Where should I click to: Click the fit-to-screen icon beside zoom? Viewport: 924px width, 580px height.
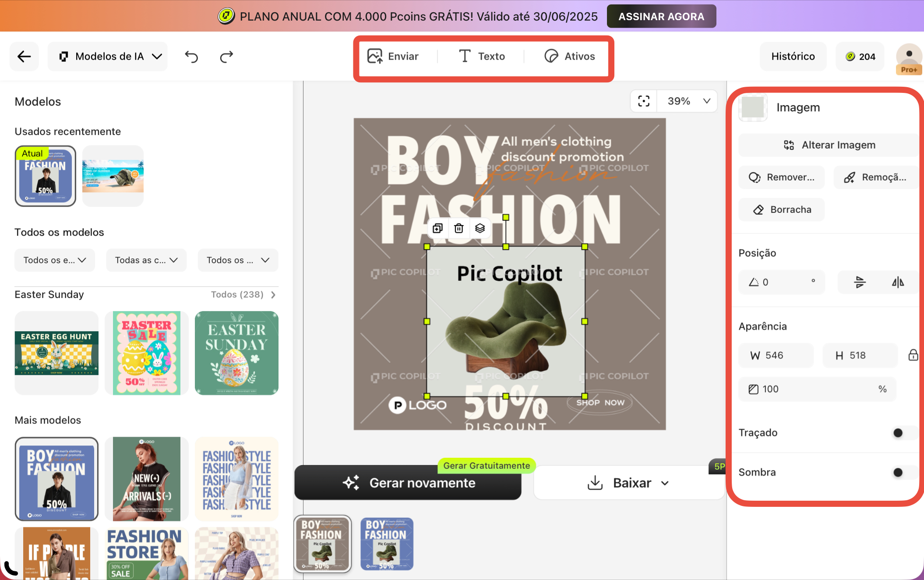click(644, 101)
